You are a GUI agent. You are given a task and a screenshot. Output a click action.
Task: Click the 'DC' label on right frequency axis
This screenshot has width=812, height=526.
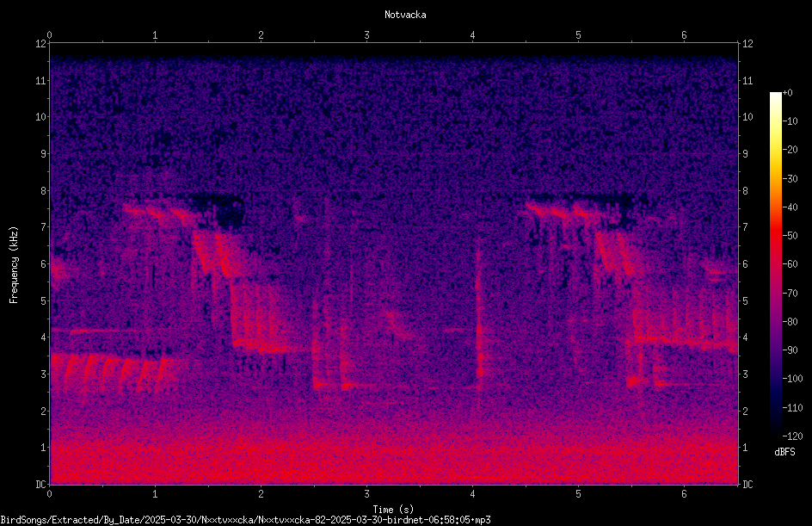click(747, 485)
